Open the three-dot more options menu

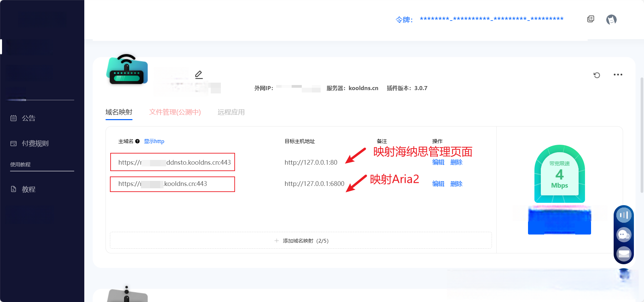coord(618,75)
